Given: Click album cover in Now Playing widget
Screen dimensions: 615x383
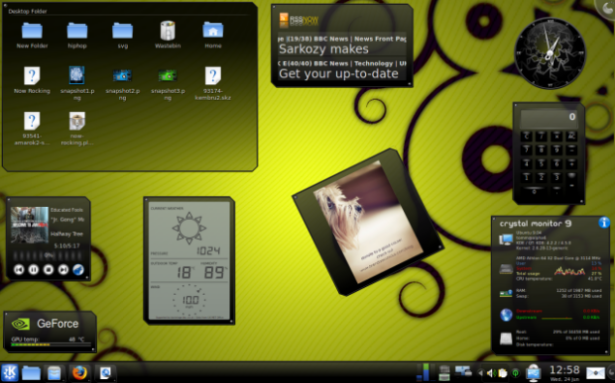Looking at the screenshot, I should 29,225.
